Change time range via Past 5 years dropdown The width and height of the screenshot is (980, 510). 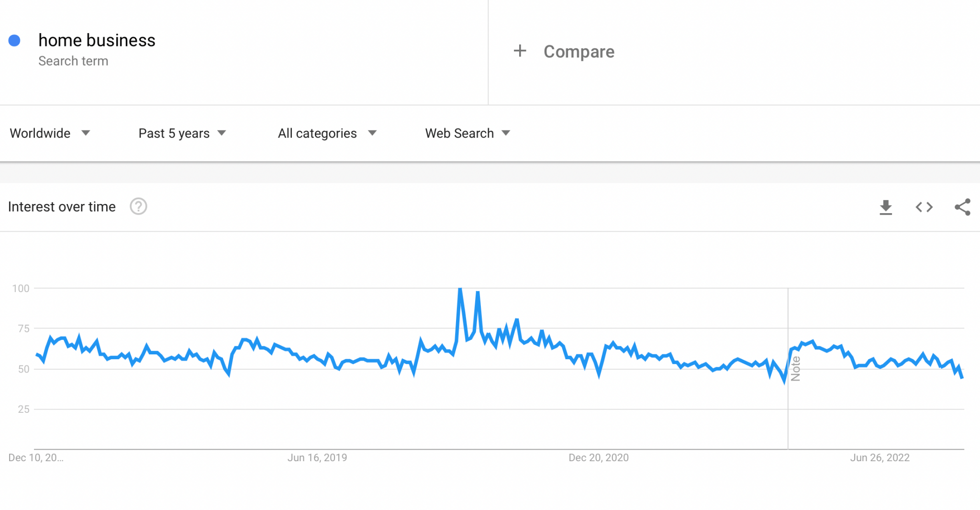[174, 133]
